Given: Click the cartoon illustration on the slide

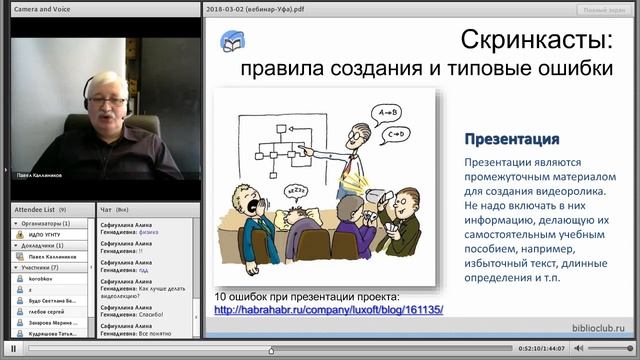Looking at the screenshot, I should [325, 187].
